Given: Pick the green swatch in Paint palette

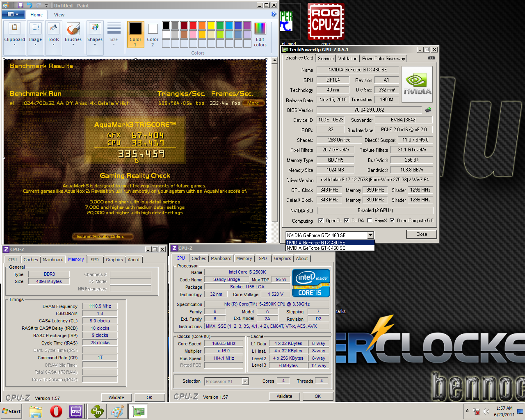Looking at the screenshot, I should click(220, 25).
